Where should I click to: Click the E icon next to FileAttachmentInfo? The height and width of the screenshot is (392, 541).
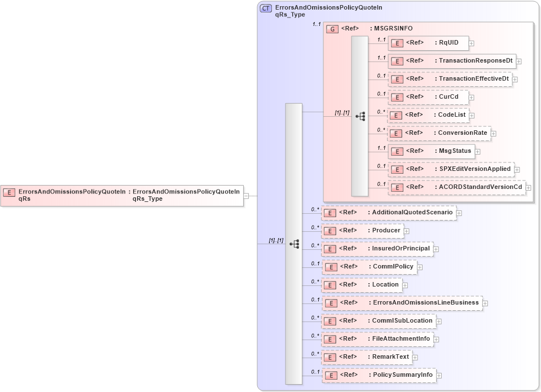point(330,338)
